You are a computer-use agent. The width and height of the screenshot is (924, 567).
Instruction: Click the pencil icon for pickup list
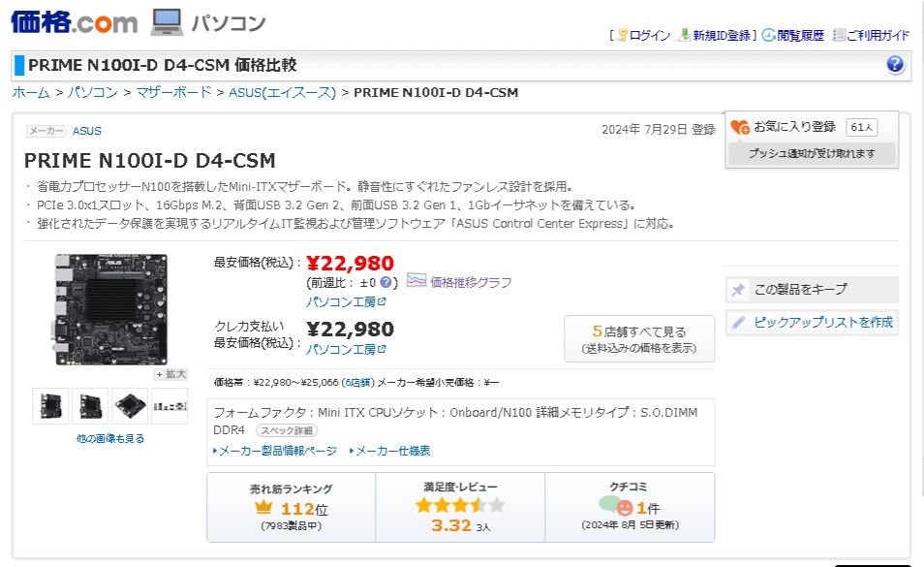tap(739, 323)
